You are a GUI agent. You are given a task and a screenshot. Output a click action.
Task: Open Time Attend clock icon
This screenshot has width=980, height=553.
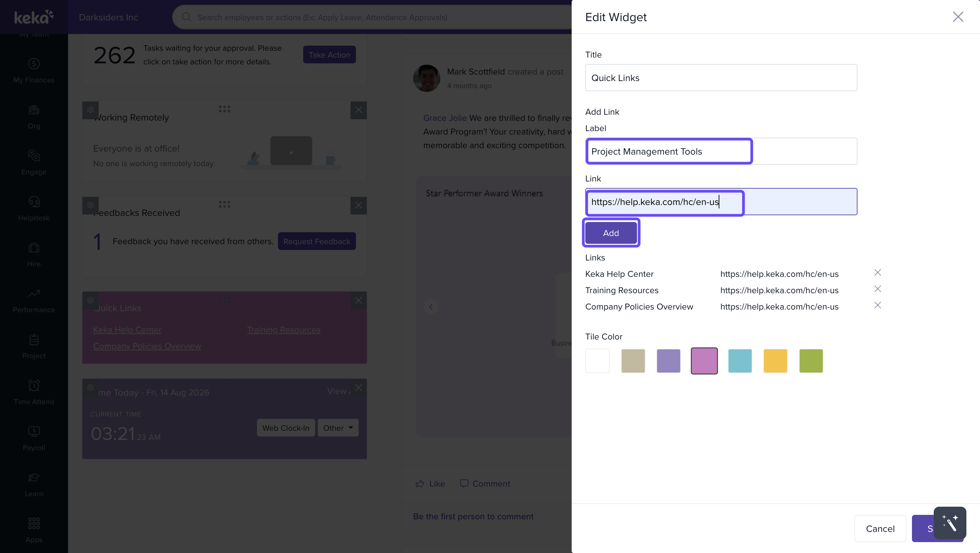34,385
